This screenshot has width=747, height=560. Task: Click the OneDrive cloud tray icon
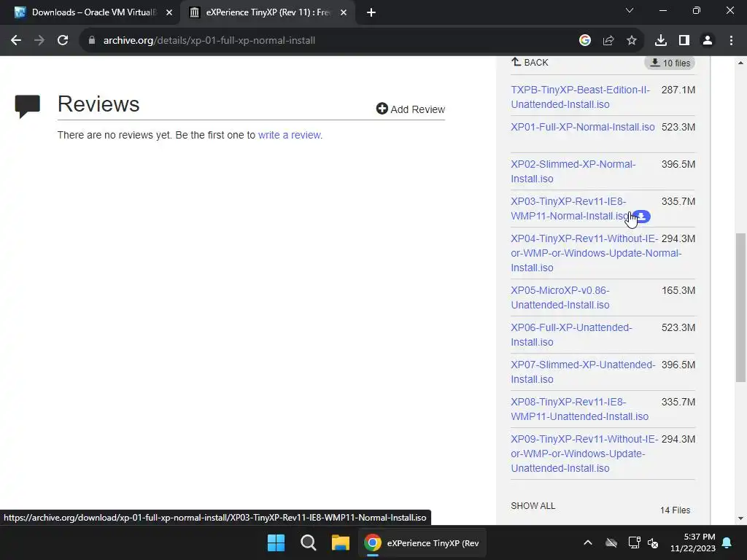[611, 542]
